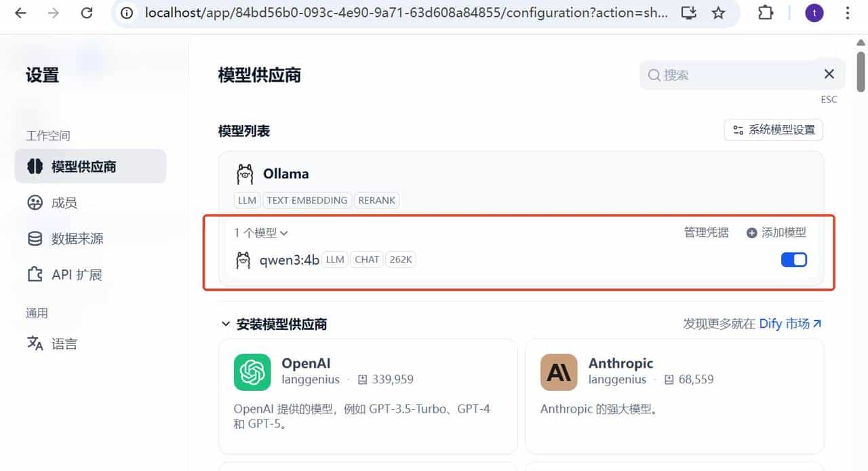868x471 pixels.
Task: Open the browser three-dot menu
Action: (x=848, y=13)
